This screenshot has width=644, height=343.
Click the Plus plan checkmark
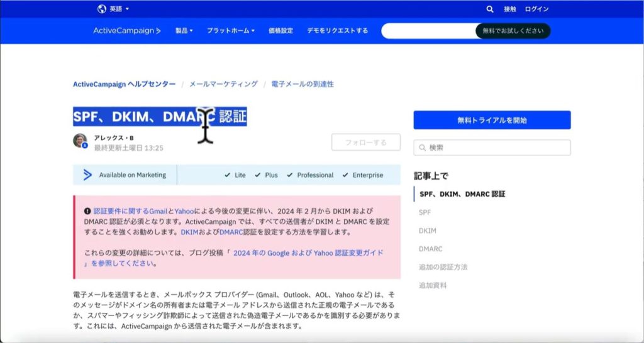pos(258,175)
